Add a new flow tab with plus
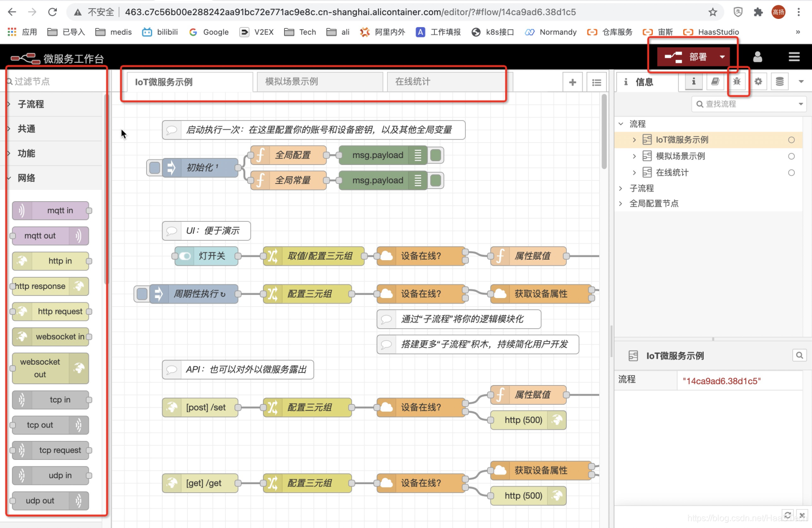 point(573,82)
